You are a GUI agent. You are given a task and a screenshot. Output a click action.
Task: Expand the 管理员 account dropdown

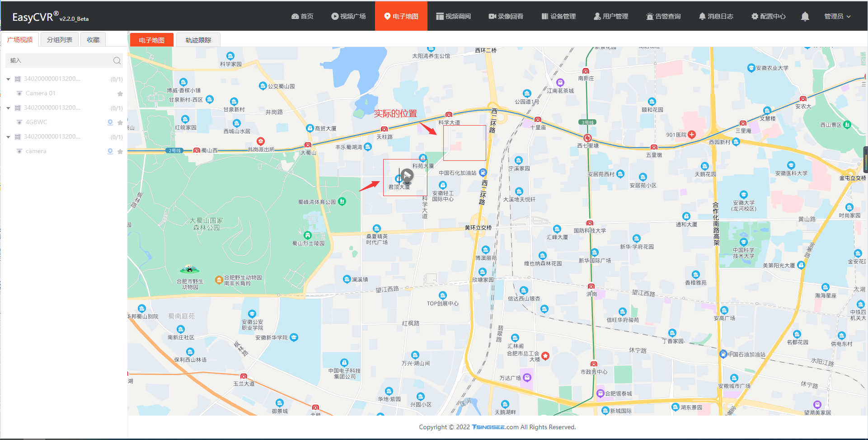tap(837, 16)
